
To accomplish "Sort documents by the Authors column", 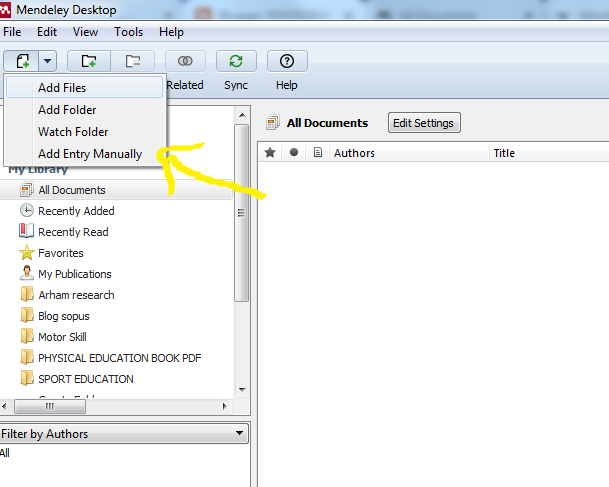I will [x=409, y=153].
